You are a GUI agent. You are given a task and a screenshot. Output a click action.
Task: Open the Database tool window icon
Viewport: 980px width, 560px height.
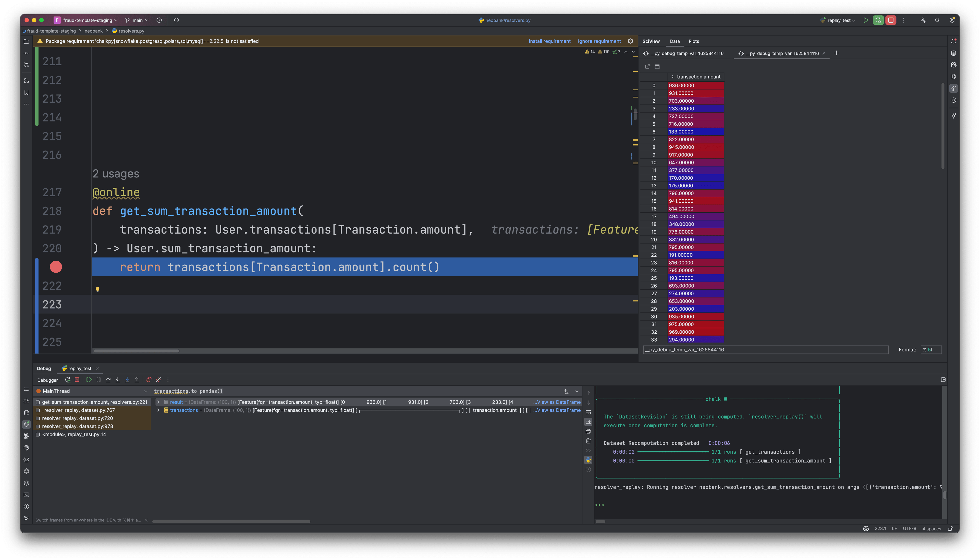pyautogui.click(x=953, y=53)
